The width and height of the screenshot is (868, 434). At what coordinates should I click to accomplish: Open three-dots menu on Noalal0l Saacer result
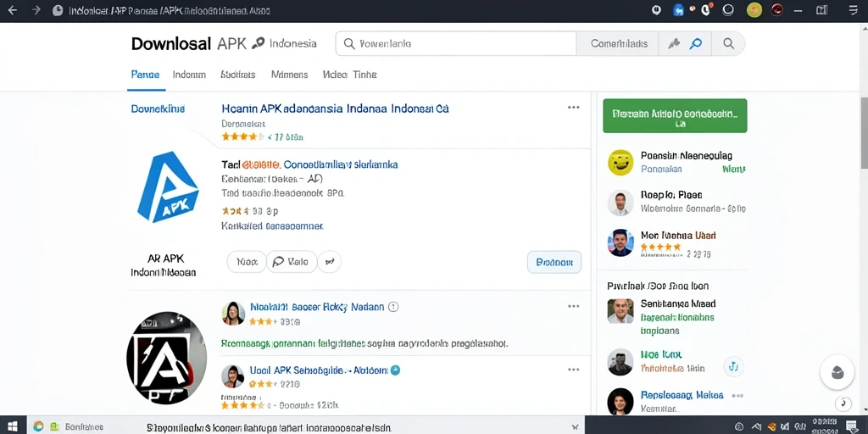point(574,306)
